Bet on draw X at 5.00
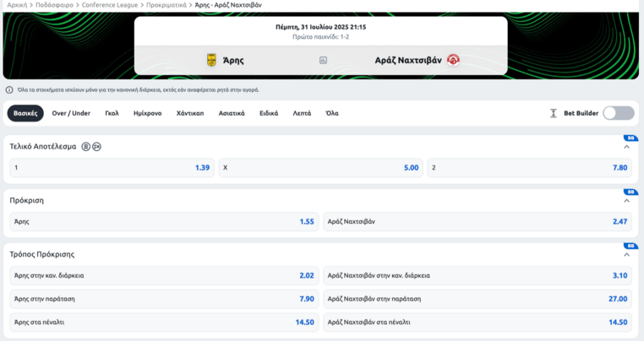 tap(321, 168)
